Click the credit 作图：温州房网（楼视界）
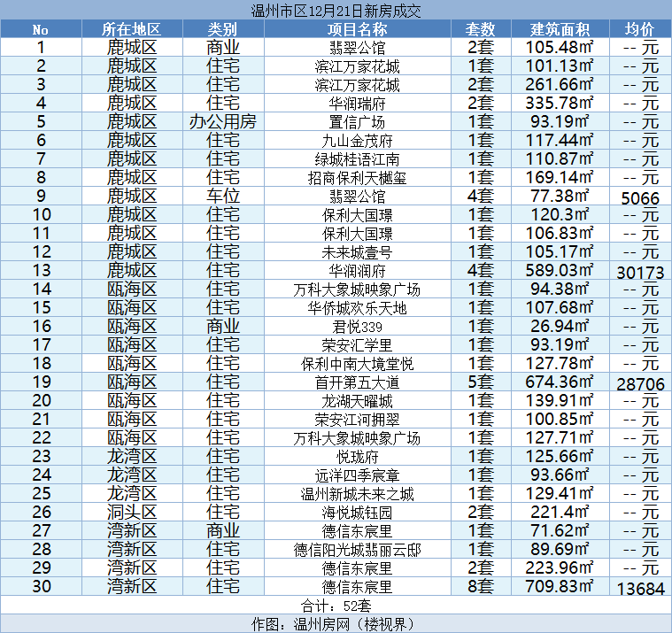The image size is (672, 633). coord(336,624)
